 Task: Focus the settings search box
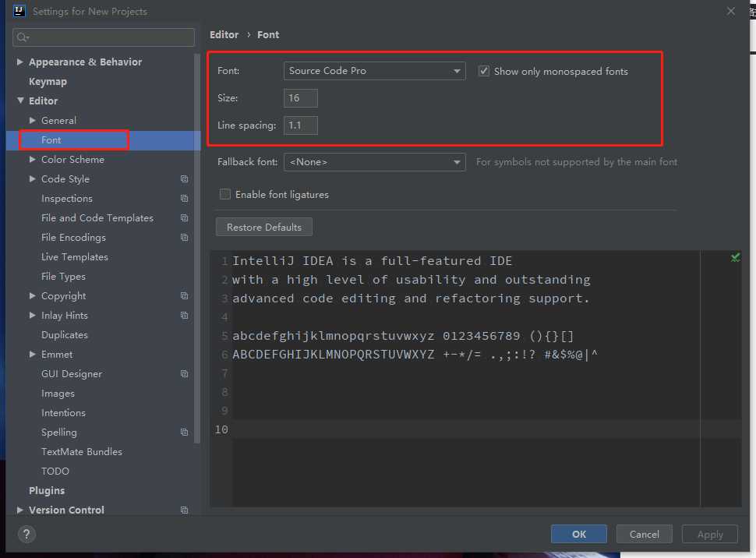pos(104,37)
